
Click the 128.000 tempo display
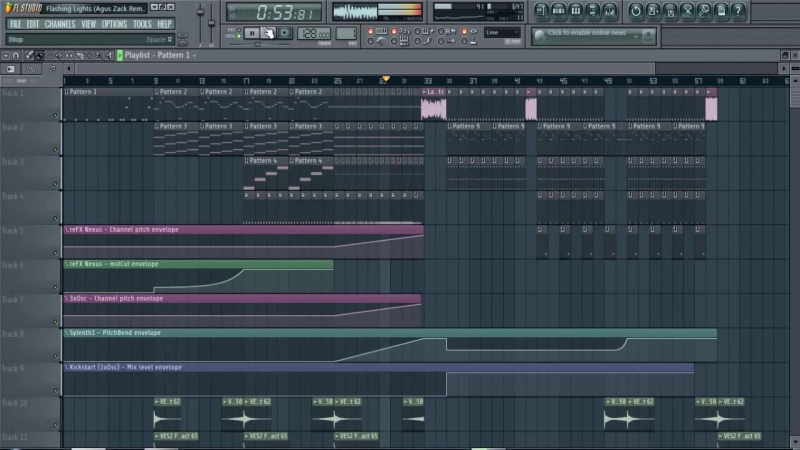tap(314, 34)
